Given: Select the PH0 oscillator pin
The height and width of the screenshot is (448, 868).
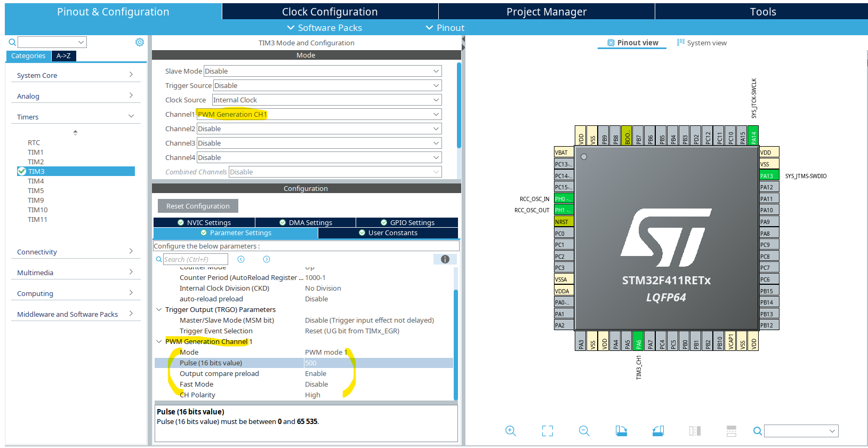Looking at the screenshot, I should pos(564,199).
